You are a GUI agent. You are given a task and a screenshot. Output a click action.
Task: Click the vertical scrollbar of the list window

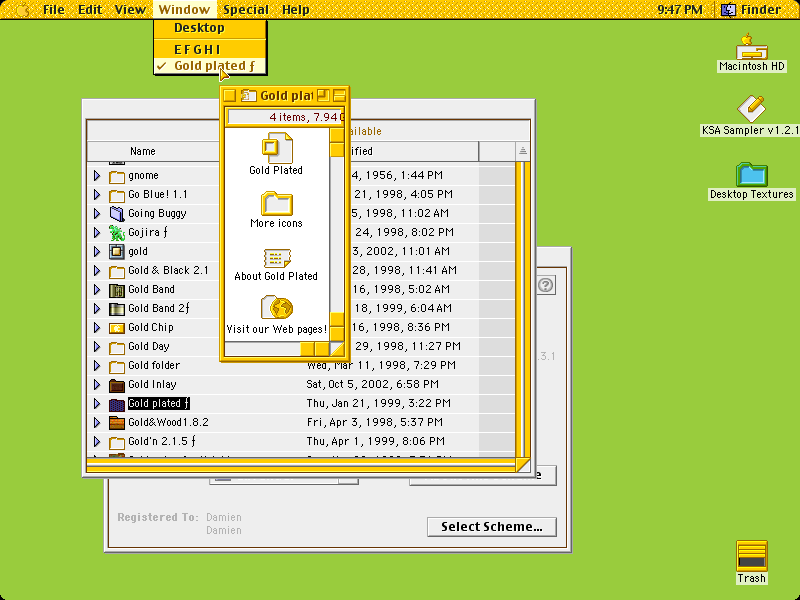(522, 309)
